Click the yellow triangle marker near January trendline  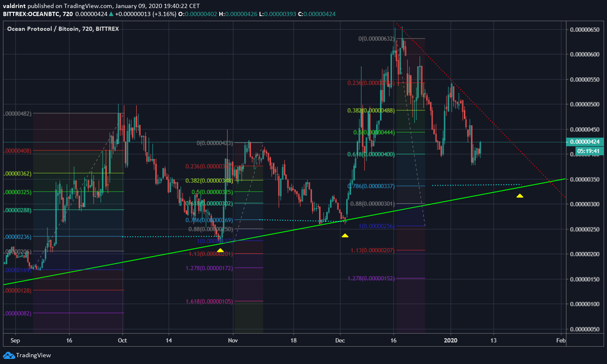tap(520, 196)
